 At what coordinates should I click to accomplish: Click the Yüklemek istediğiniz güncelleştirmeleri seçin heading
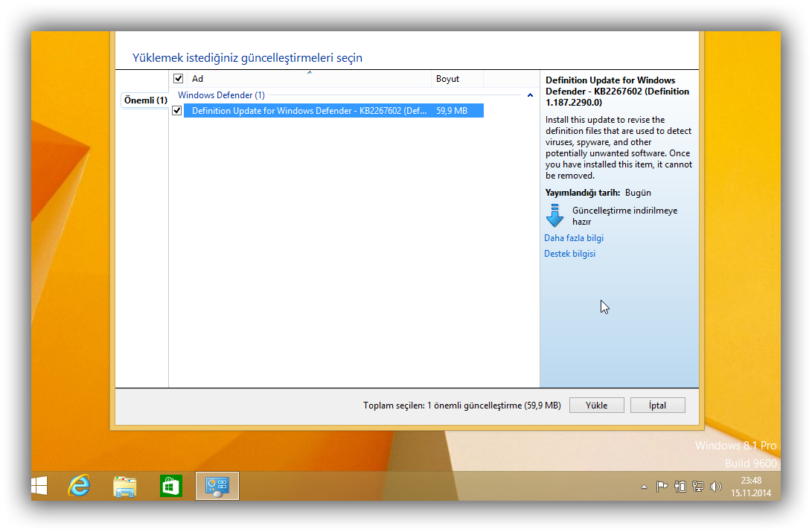(x=248, y=57)
